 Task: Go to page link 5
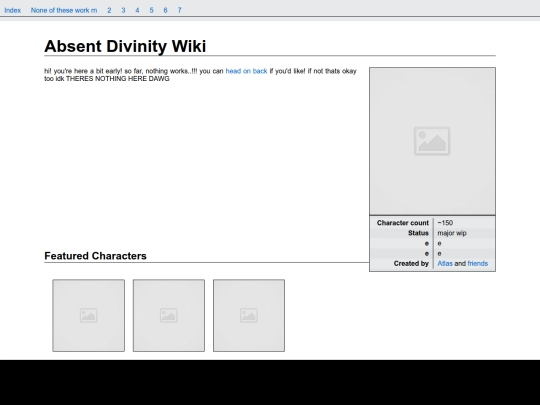151,10
